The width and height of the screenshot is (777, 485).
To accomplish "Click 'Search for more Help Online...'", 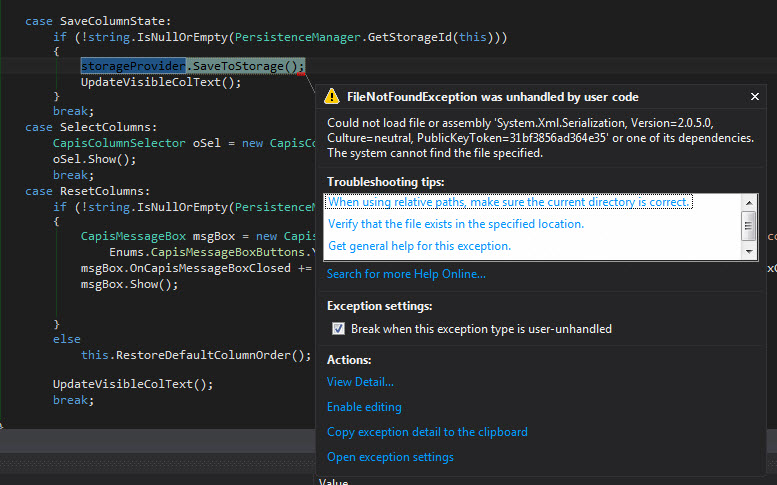I will 406,274.
